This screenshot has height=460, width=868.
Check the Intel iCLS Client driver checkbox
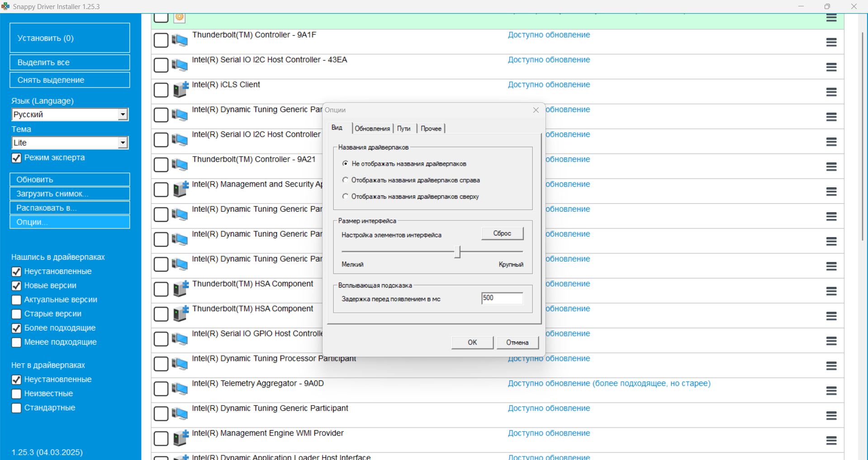[x=161, y=90]
